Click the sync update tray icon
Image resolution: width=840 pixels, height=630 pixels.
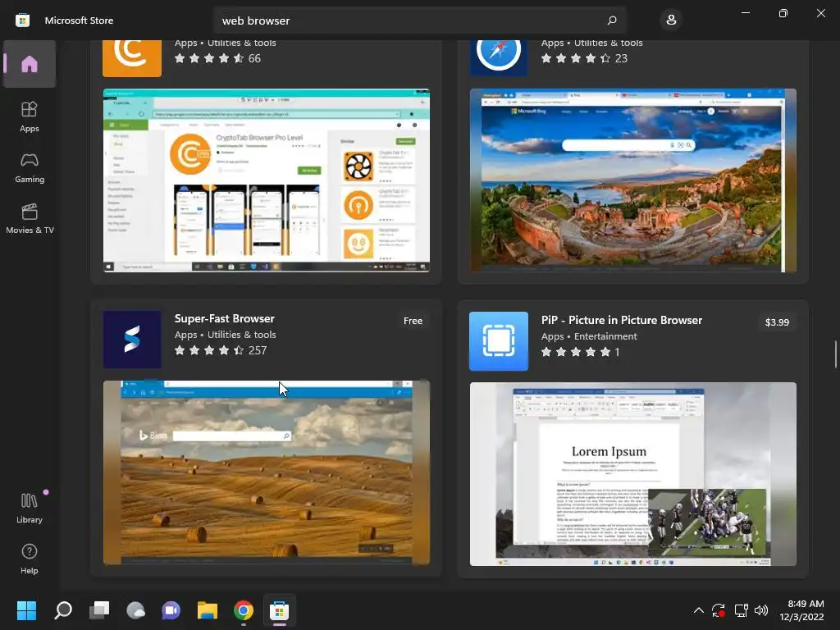coord(719,610)
